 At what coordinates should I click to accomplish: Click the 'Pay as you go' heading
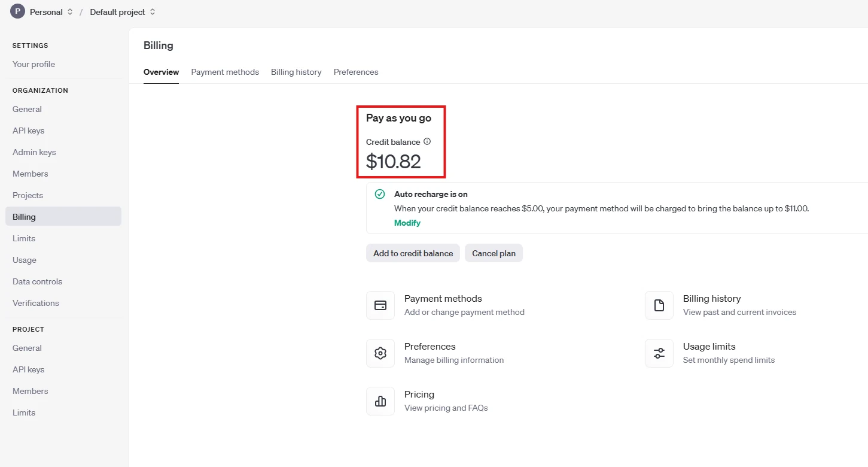398,118
